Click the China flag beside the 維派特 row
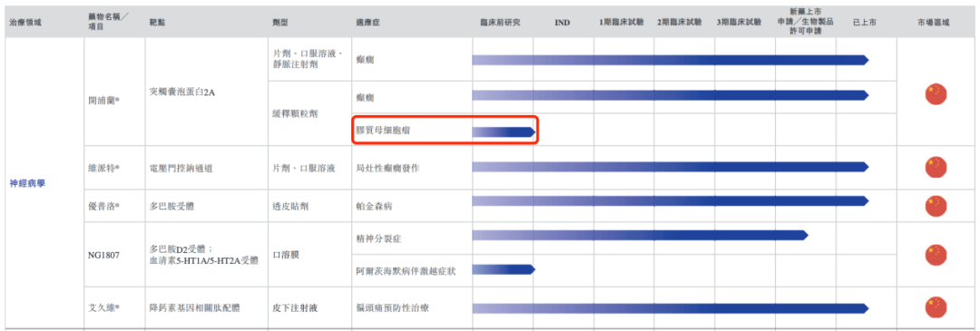Image resolution: width=980 pixels, height=331 pixels. [936, 167]
